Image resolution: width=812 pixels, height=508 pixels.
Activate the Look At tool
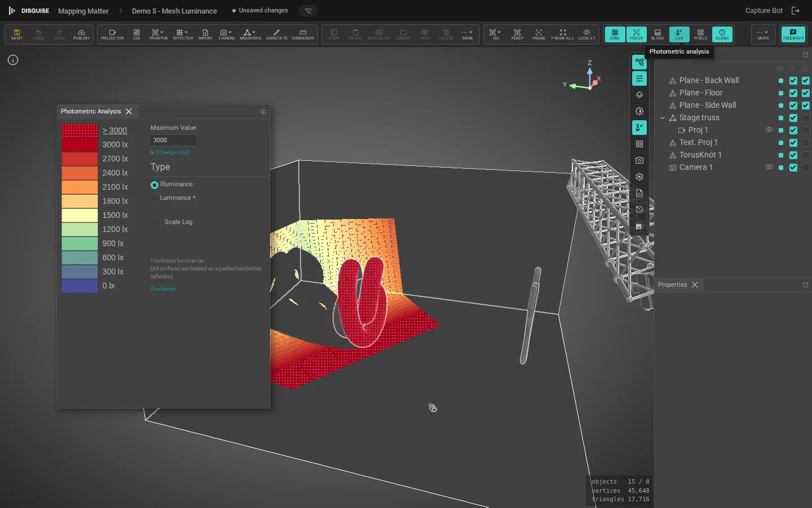click(586, 34)
